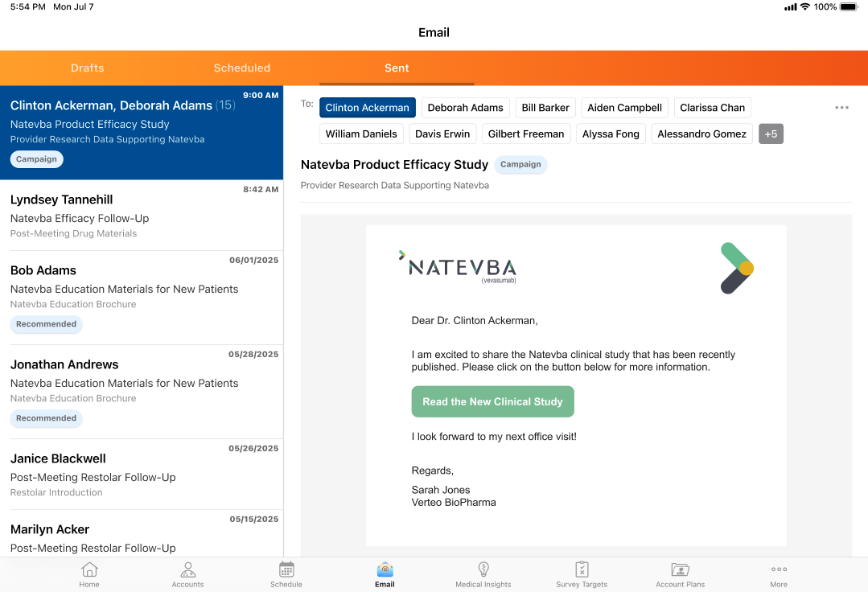
Task: Select recipient Alessandro Gomez chip
Action: (701, 134)
